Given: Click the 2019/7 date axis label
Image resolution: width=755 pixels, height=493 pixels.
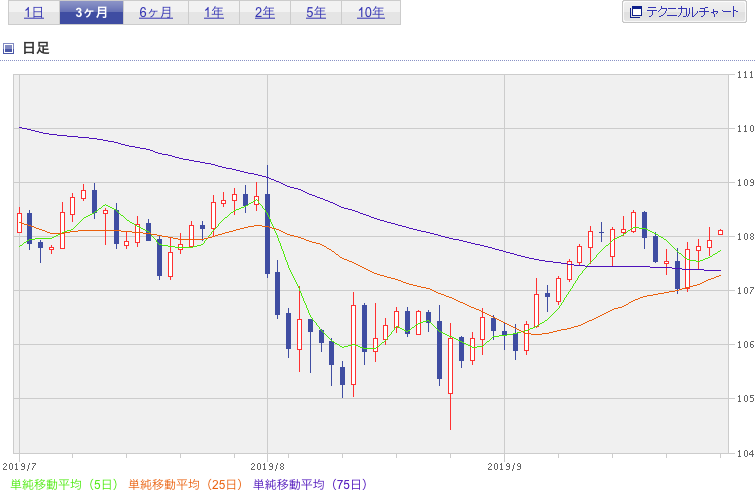Looking at the screenshot, I should (x=20, y=466).
